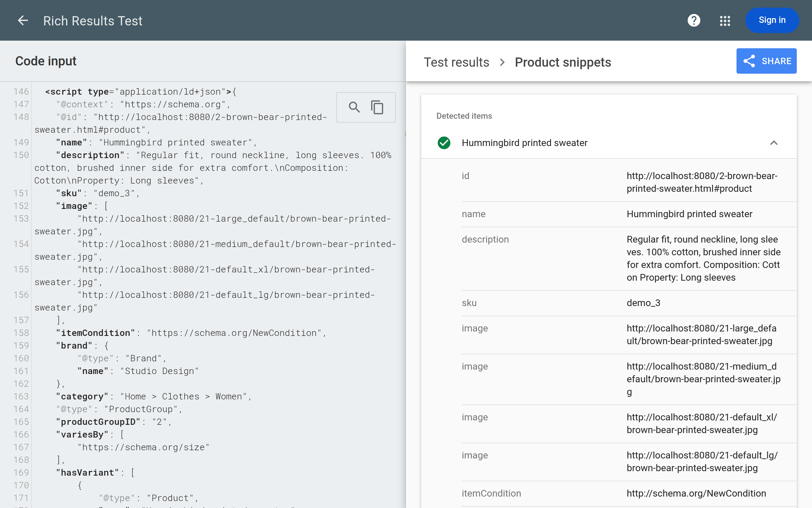The width and height of the screenshot is (812, 508).
Task: Click the "productGroupID": "2" code line
Action: pyautogui.click(x=114, y=422)
